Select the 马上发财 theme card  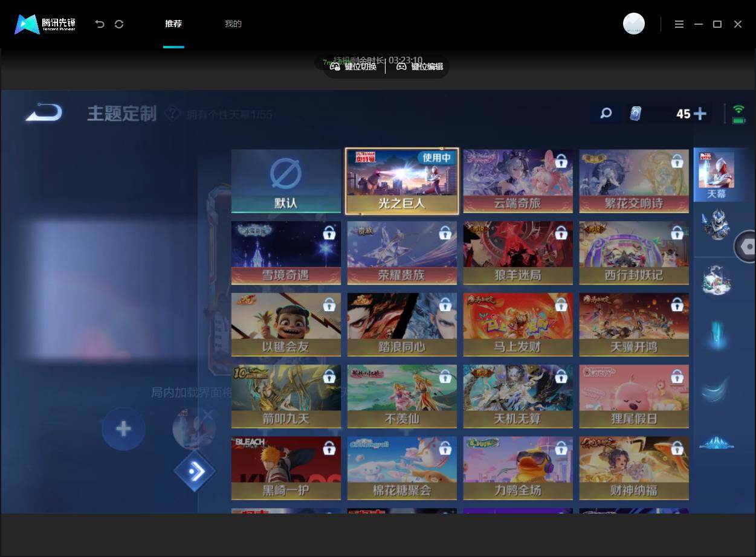518,324
